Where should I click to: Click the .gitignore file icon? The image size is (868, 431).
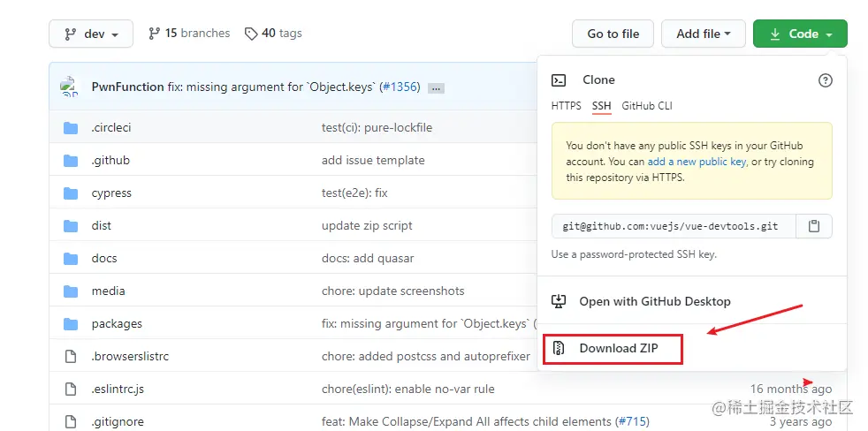tap(71, 421)
